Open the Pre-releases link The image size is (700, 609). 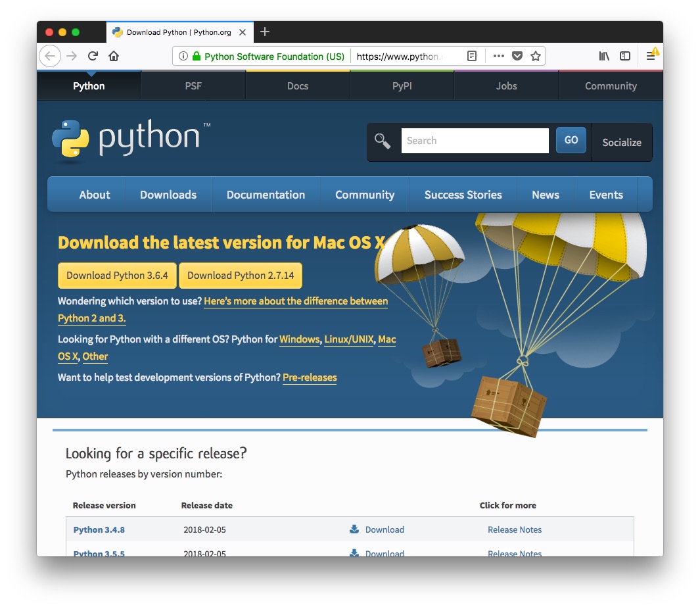click(x=310, y=378)
